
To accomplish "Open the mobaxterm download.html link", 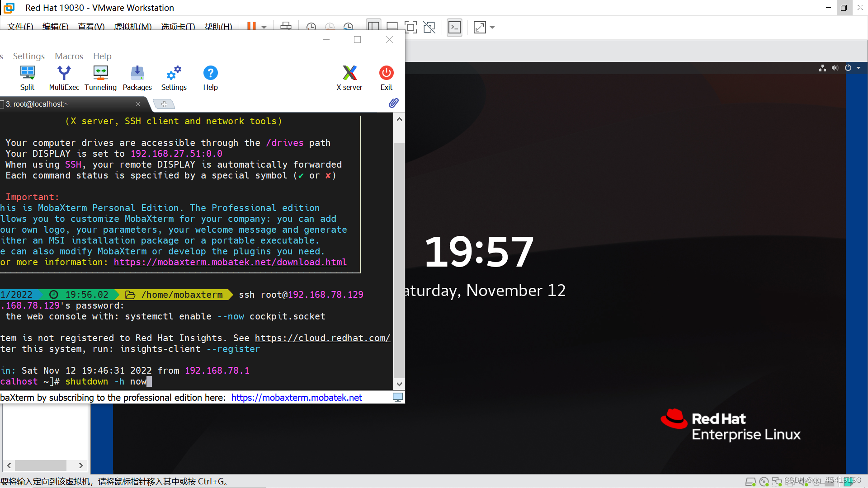I will click(x=230, y=262).
